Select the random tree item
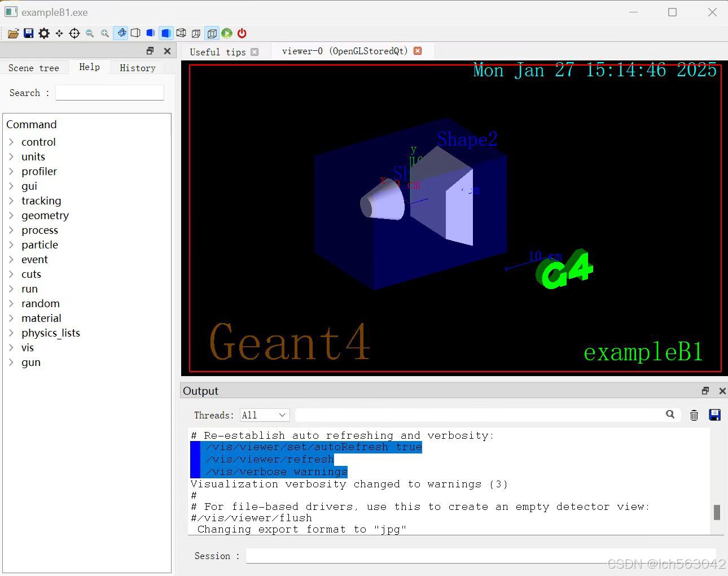The height and width of the screenshot is (576, 728). point(41,303)
